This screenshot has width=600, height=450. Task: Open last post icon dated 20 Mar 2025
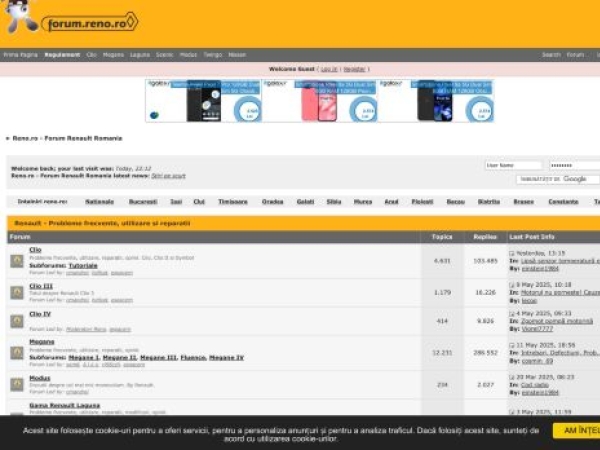(x=512, y=377)
